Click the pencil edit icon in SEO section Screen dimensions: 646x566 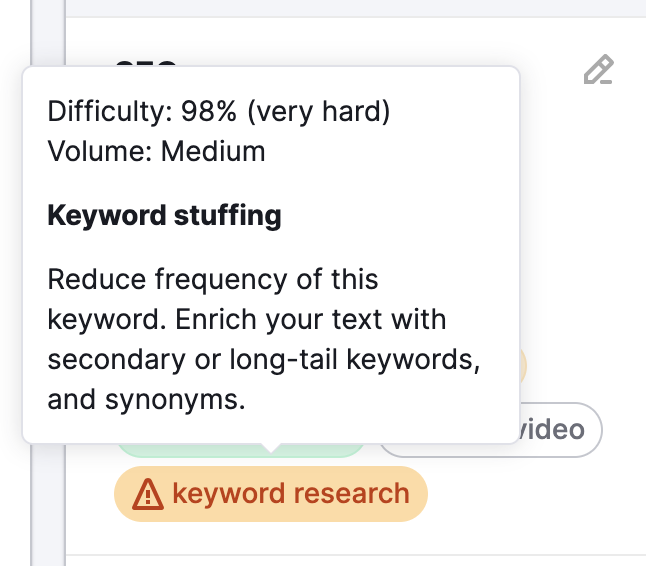point(598,71)
